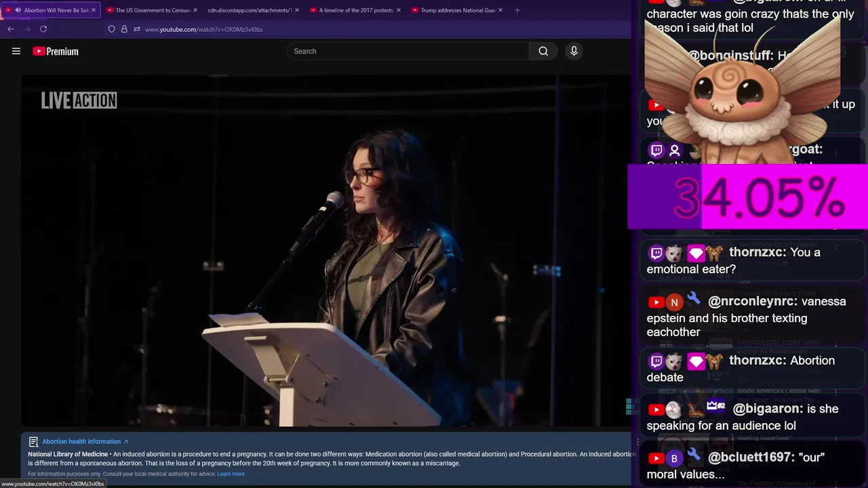868x488 pixels.
Task: Click the N avatar beside @nrconleynrc
Action: click(x=674, y=302)
